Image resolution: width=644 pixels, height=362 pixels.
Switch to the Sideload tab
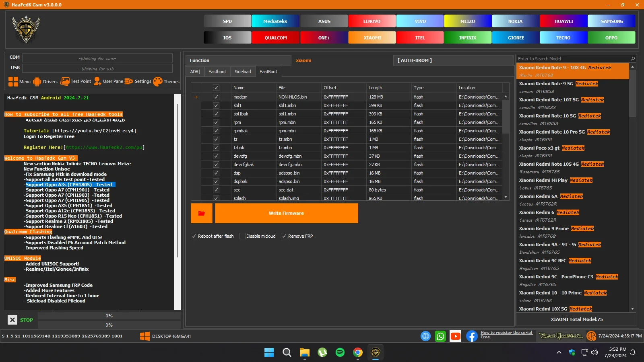[243, 72]
